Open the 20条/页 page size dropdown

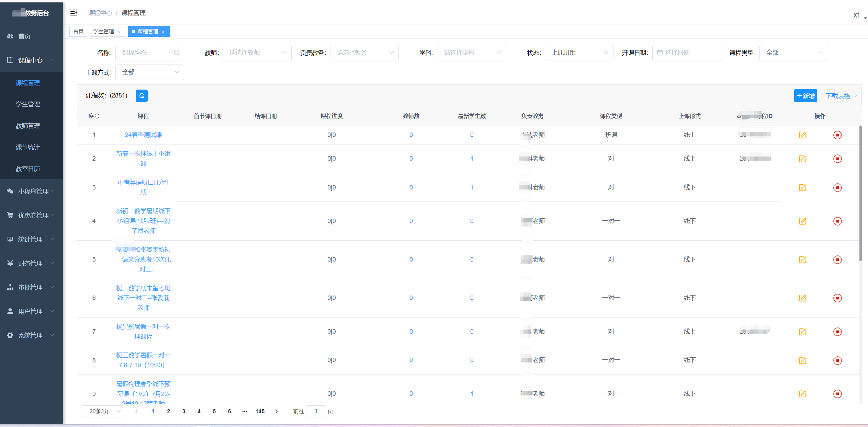point(102,411)
